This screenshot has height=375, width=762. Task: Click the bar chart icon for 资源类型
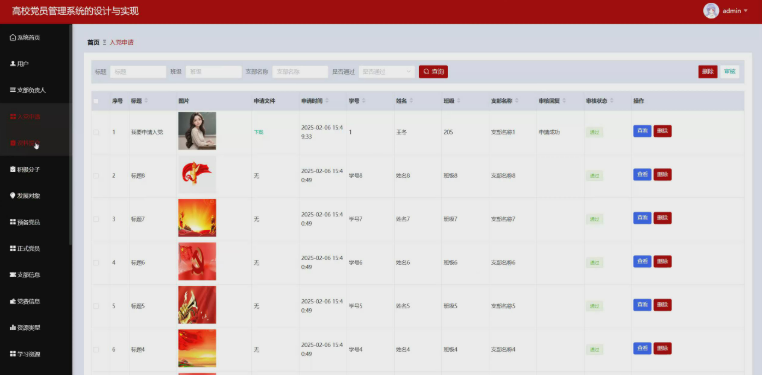[13, 328]
